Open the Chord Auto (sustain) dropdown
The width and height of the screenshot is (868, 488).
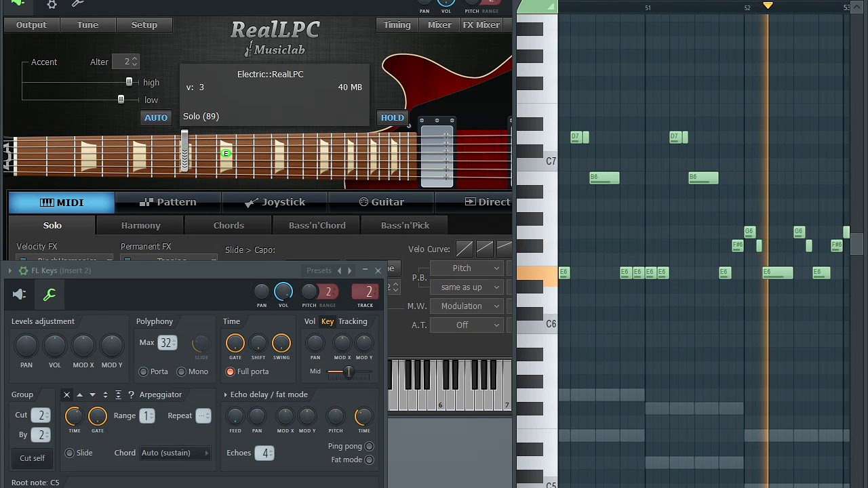(x=175, y=453)
